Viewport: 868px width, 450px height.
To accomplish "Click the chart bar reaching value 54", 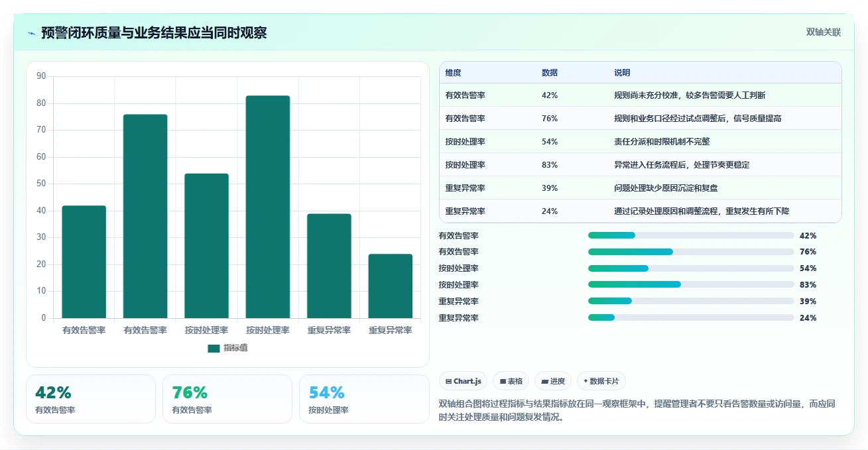I will pyautogui.click(x=206, y=246).
